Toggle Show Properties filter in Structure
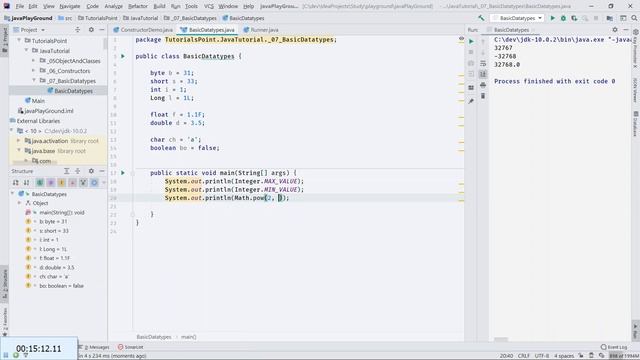 click(x=51, y=182)
